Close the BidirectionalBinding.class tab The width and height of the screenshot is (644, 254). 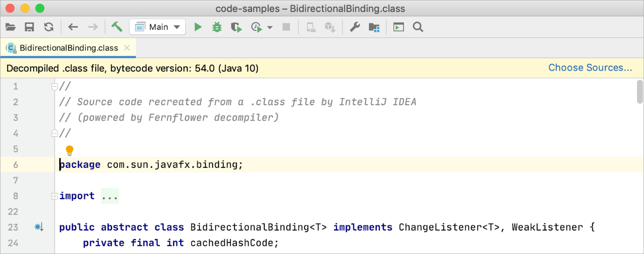(127, 48)
